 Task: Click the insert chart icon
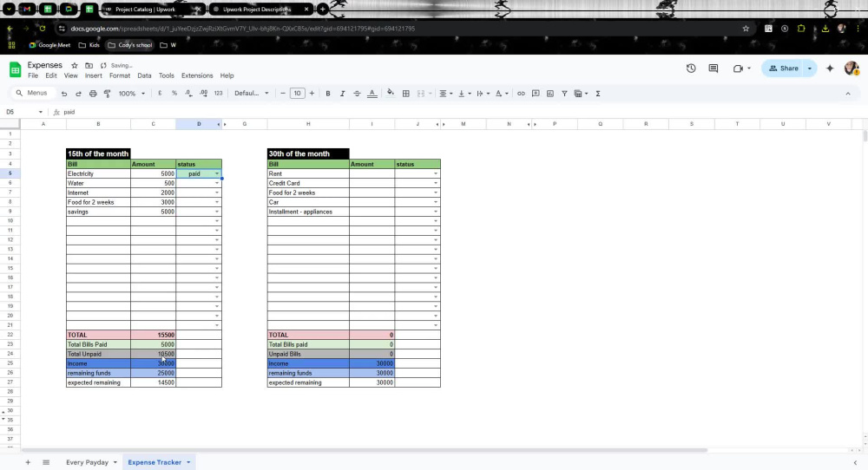tap(550, 94)
